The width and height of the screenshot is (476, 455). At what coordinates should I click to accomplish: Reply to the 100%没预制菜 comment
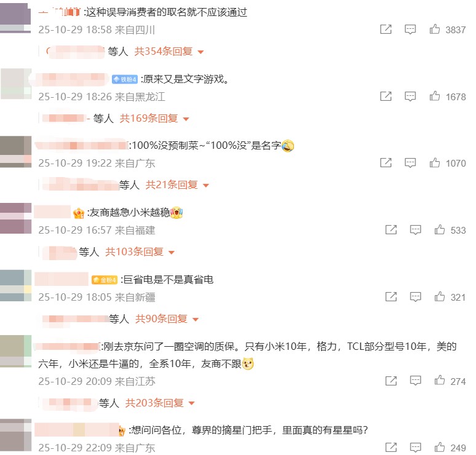(410, 163)
